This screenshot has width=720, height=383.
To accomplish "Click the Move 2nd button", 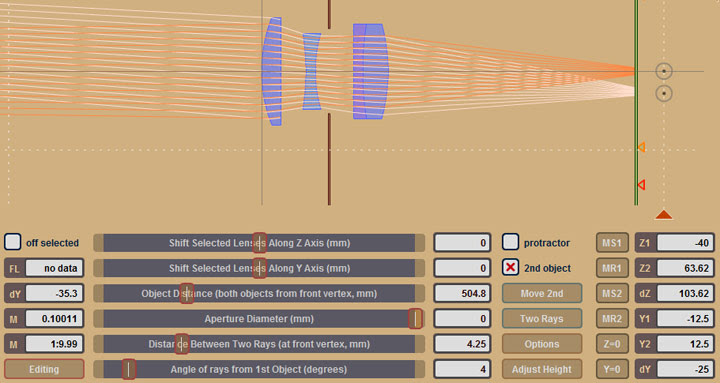I will click(x=542, y=293).
